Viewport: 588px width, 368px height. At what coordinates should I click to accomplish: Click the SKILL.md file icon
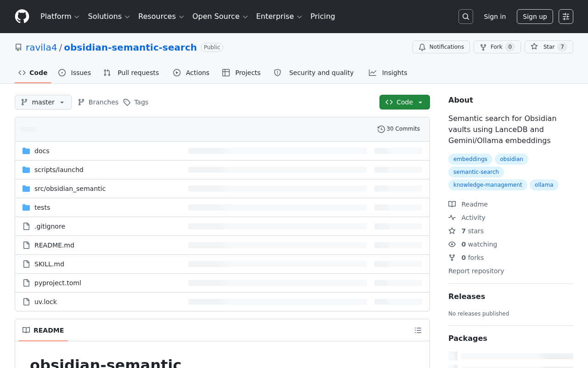tap(26, 264)
